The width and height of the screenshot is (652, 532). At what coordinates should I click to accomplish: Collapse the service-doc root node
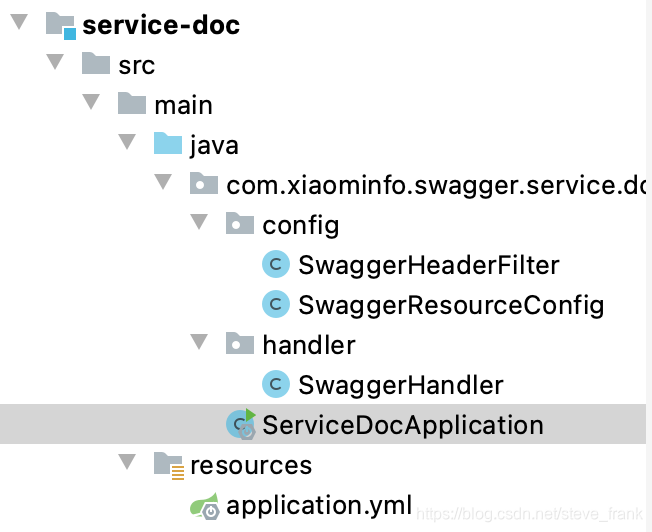pyautogui.click(x=19, y=21)
